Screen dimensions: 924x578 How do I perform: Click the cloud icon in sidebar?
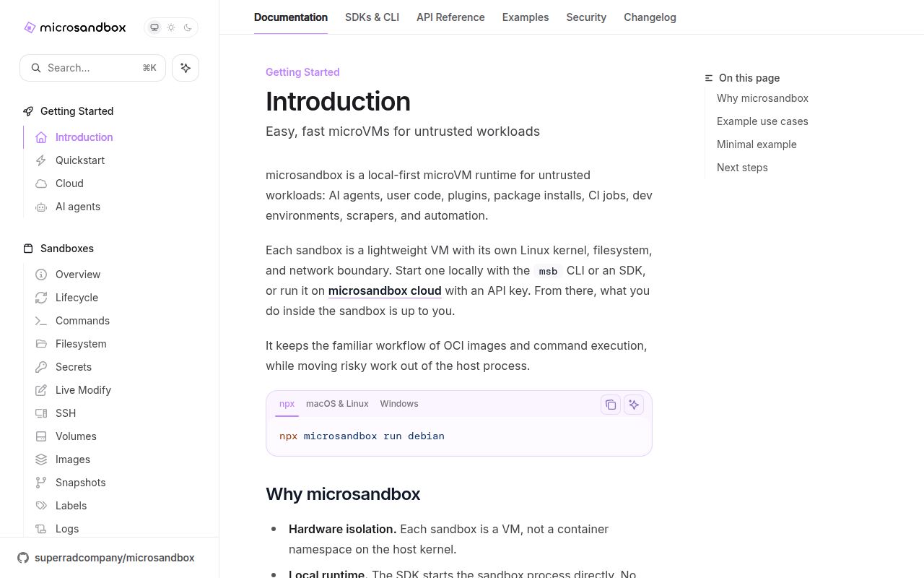click(41, 184)
